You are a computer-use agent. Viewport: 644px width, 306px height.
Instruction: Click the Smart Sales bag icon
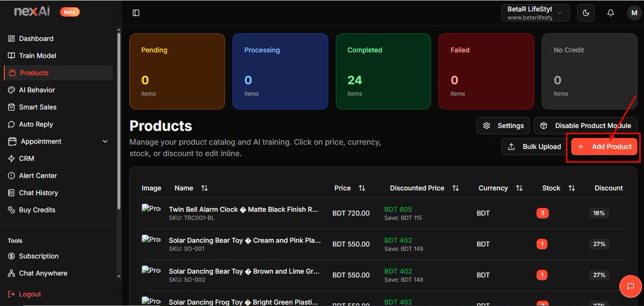coord(11,107)
